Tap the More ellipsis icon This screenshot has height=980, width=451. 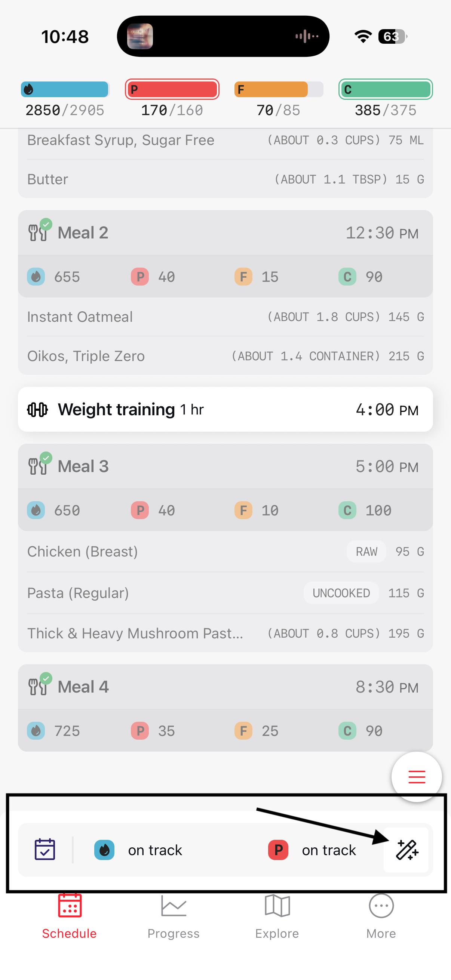pos(381,906)
